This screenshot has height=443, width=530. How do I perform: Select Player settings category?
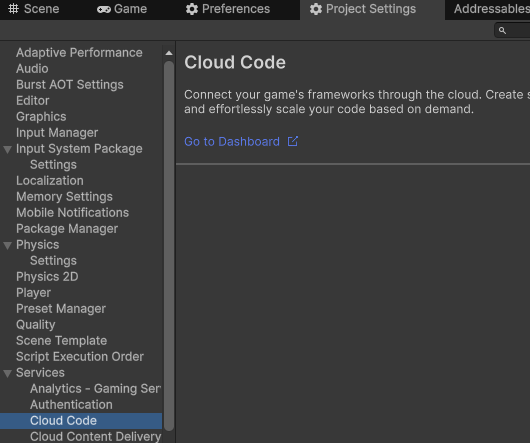point(33,293)
